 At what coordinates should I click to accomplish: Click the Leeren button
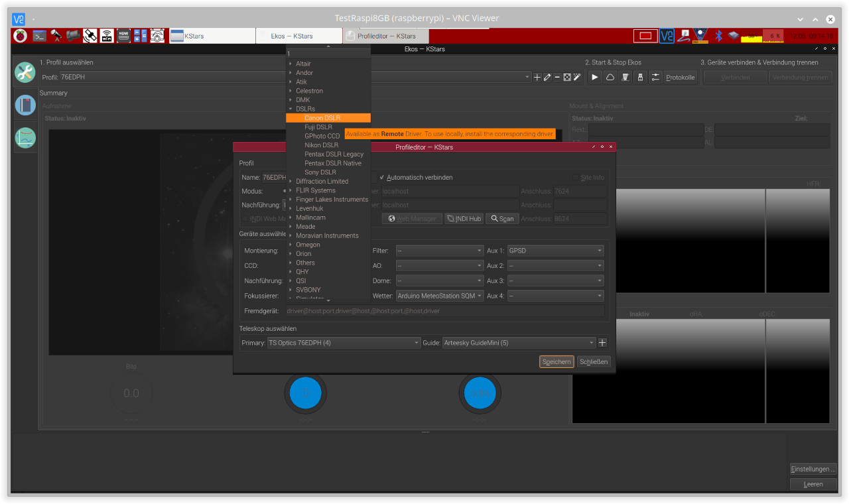point(813,484)
